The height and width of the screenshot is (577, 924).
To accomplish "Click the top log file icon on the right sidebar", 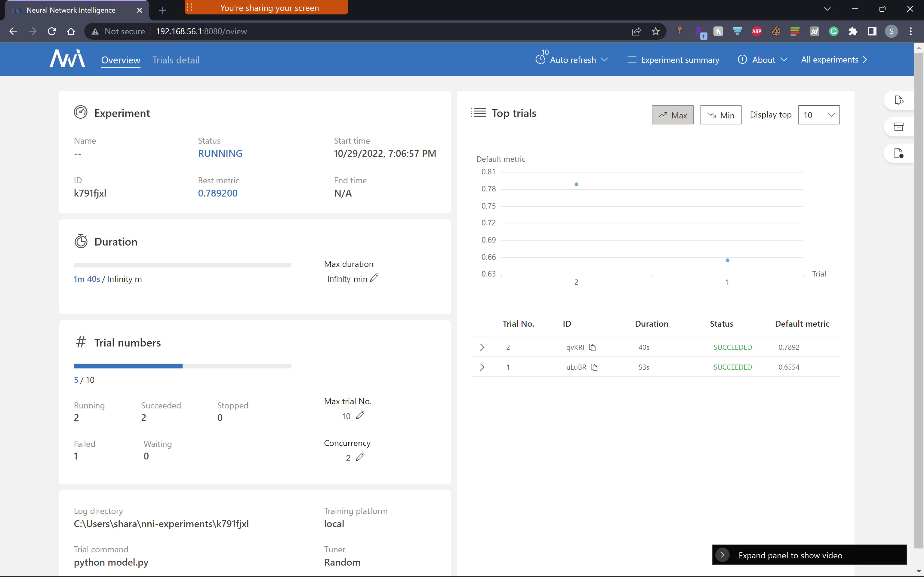I will (x=898, y=100).
